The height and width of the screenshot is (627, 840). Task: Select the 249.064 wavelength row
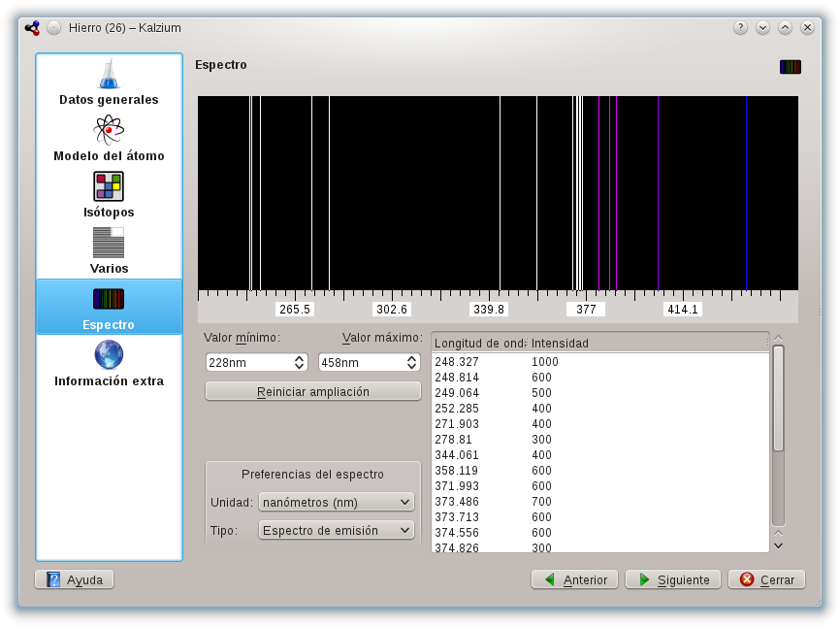[x=600, y=393]
